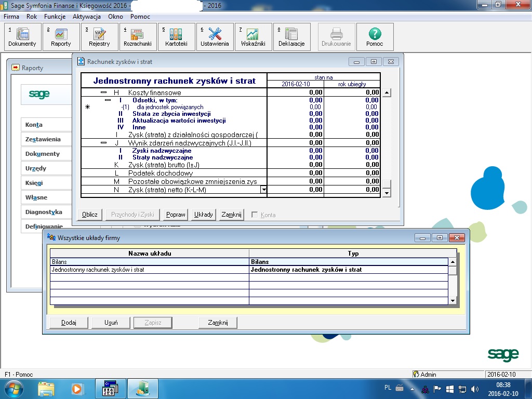Select Dokumenty in the Raporty sidebar
Screen dimensions: 532x399
click(x=46, y=154)
